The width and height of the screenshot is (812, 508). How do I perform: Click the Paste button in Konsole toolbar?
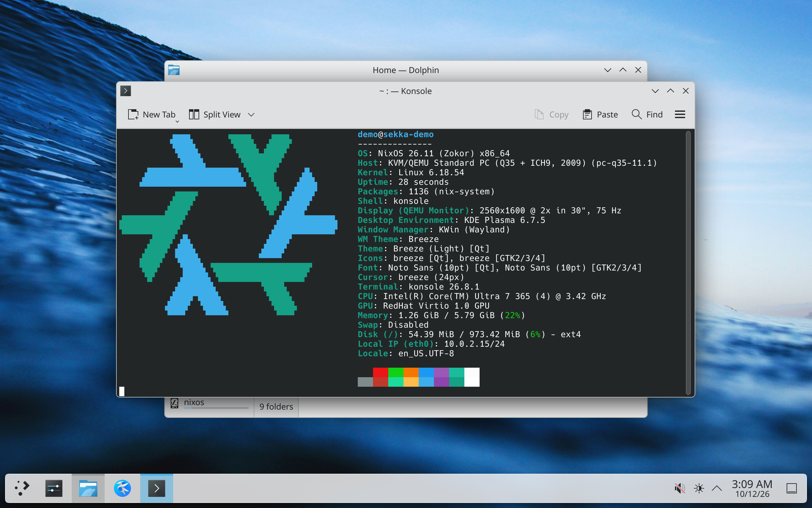[x=600, y=115]
